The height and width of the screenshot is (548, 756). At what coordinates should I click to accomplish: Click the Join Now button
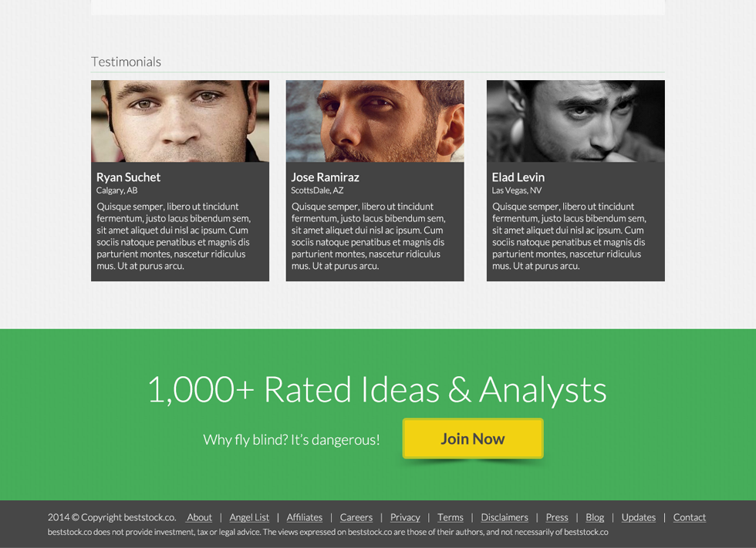click(x=473, y=439)
